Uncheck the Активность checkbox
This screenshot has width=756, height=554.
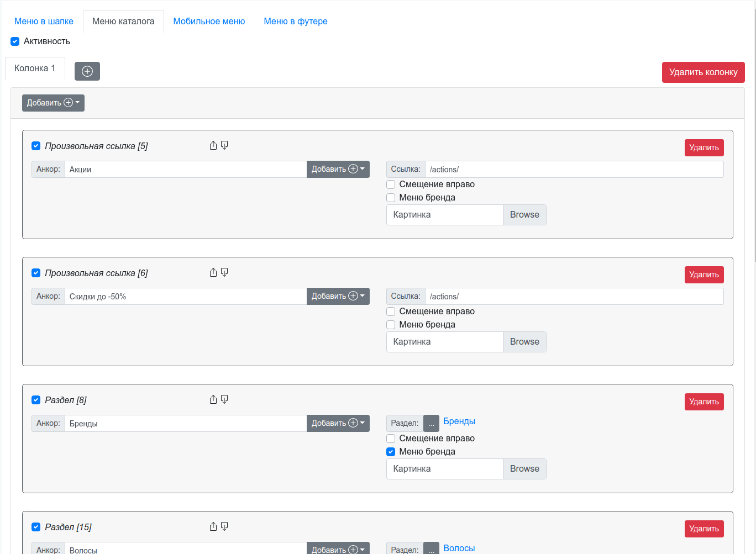coord(15,41)
